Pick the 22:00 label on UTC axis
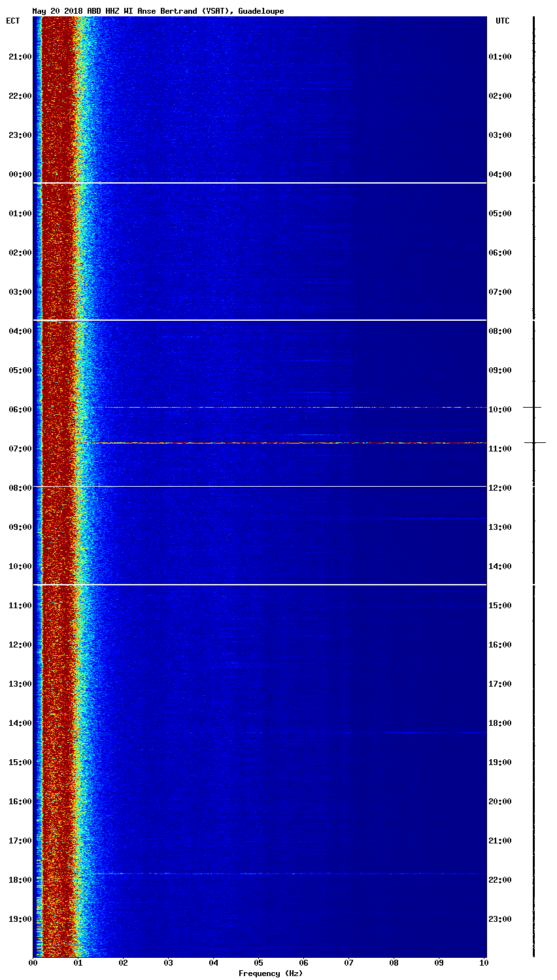 [500, 880]
